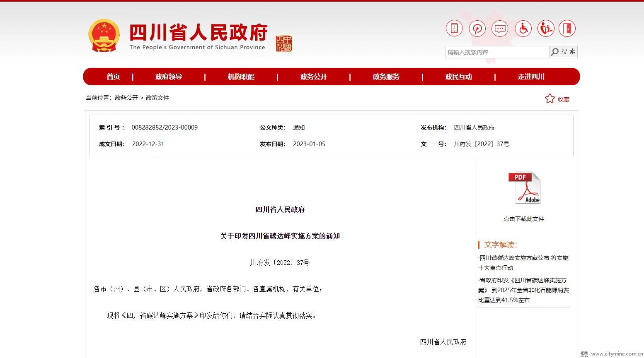Click 政策文件 breadcrumb link
This screenshot has width=644, height=358.
tap(157, 98)
